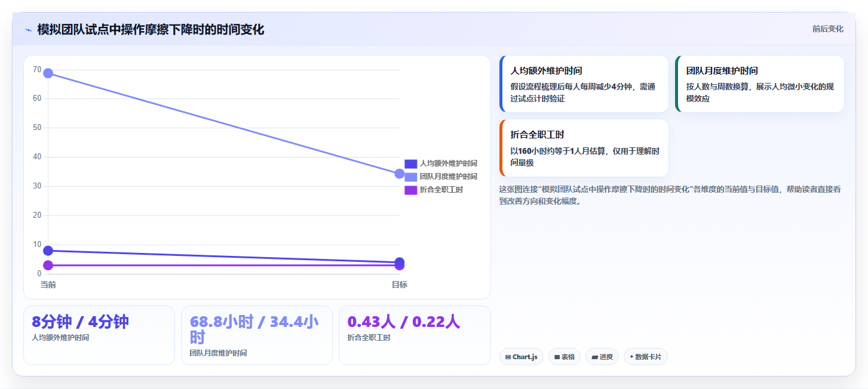868x389 pixels.
Task: Click 团队月度维护时间 caption under 68.8小时 value
Action: coord(218,353)
